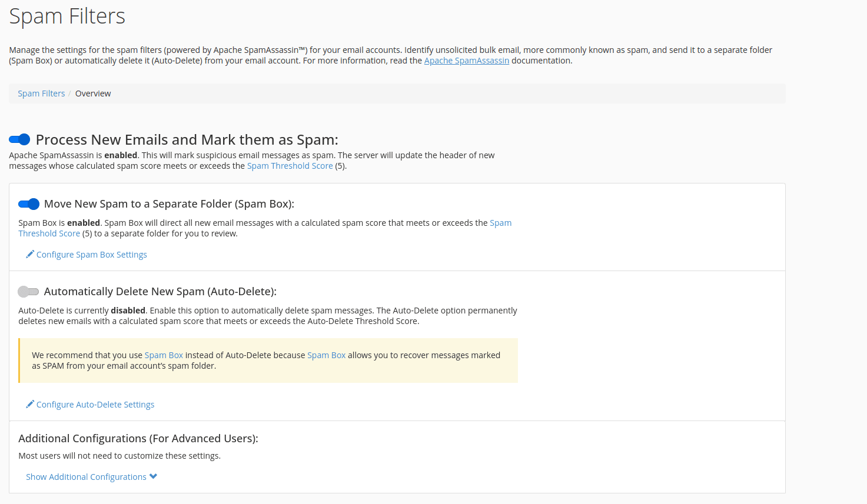Viewport: 867px width, 504px height.
Task: Click the pencil icon beside Configure Spam Box Settings
Action: click(x=29, y=253)
